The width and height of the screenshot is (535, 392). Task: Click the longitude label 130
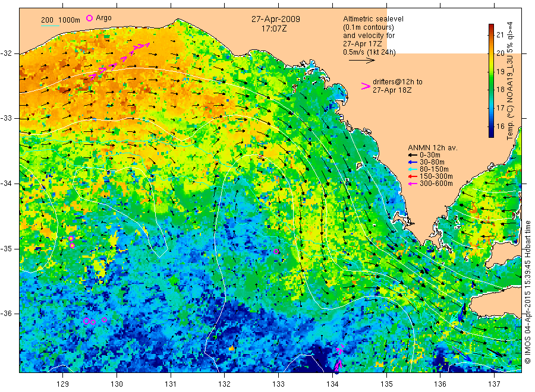pyautogui.click(x=117, y=384)
